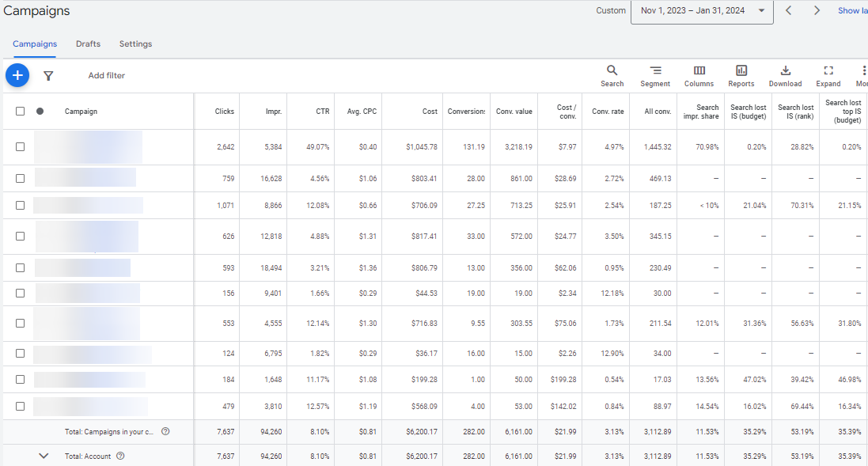The height and width of the screenshot is (466, 868).
Task: Click the Add filter text
Action: click(106, 75)
